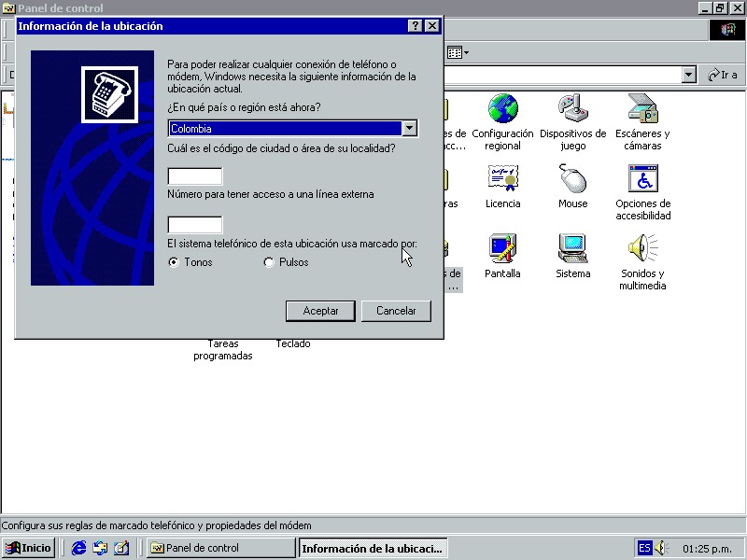Open the Inicio start menu
The width and height of the screenshot is (747, 560).
[x=29, y=548]
